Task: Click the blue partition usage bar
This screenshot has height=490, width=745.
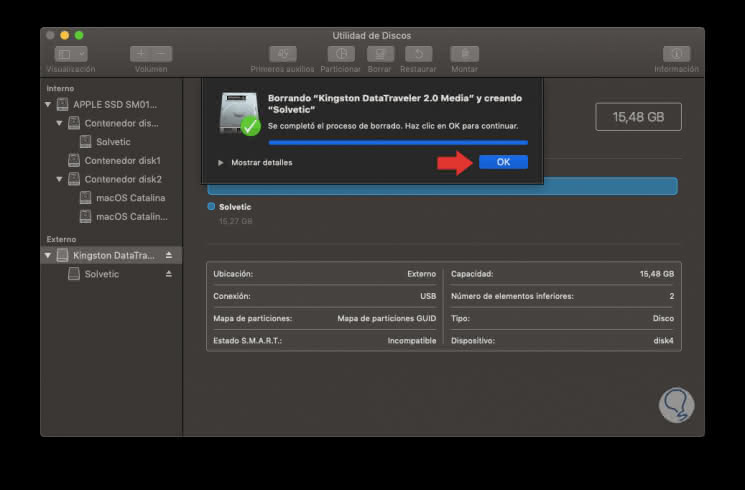Action: click(442, 186)
